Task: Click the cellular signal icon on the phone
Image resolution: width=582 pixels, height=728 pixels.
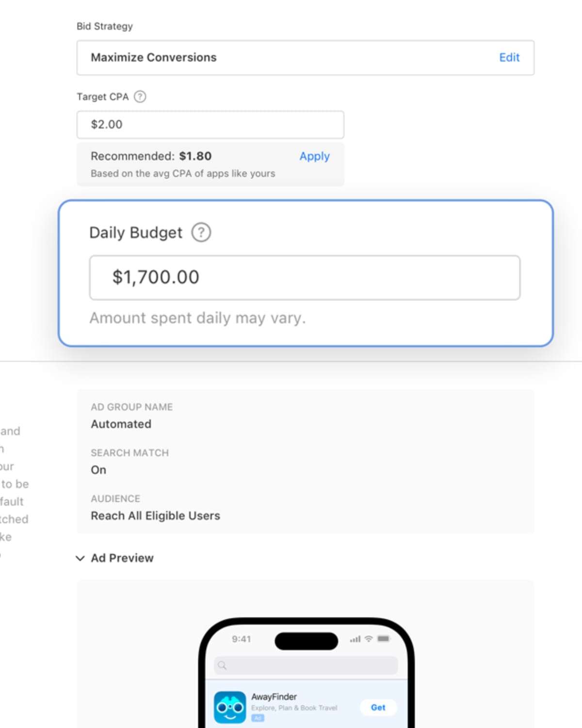Action: (355, 640)
